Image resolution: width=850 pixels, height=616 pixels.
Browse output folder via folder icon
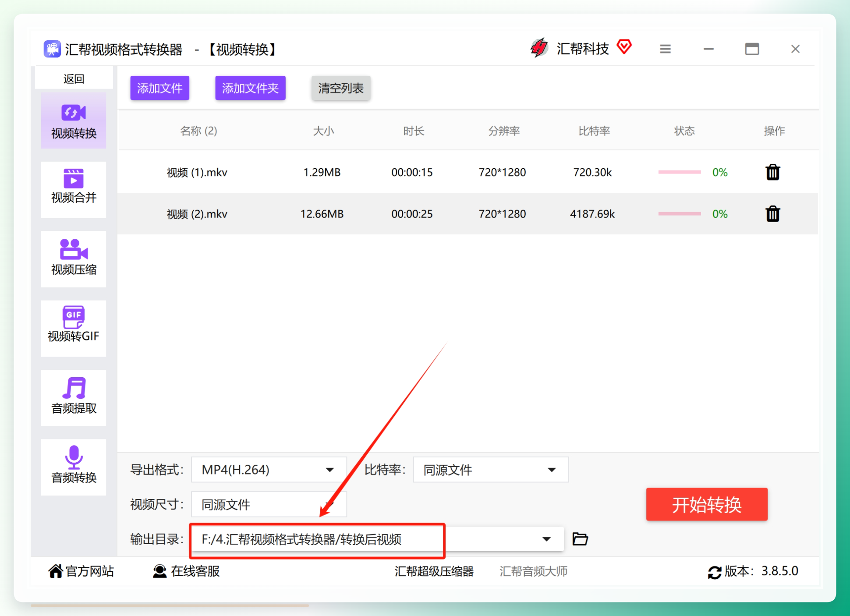pyautogui.click(x=580, y=539)
